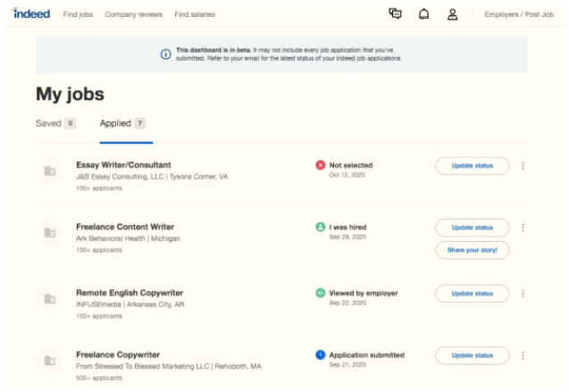Click Ark Behavioral Health | Michigan text

coord(128,238)
